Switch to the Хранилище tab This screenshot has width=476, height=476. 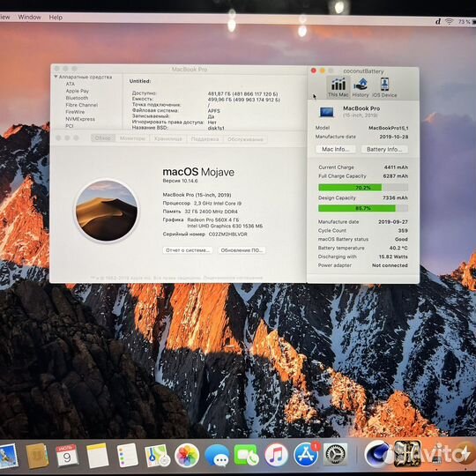click(x=167, y=138)
